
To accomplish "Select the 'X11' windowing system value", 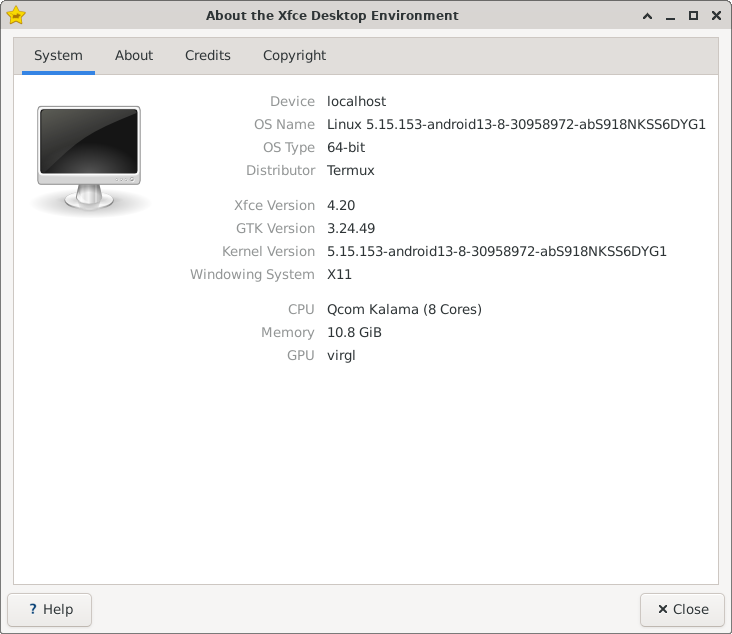I will (339, 275).
